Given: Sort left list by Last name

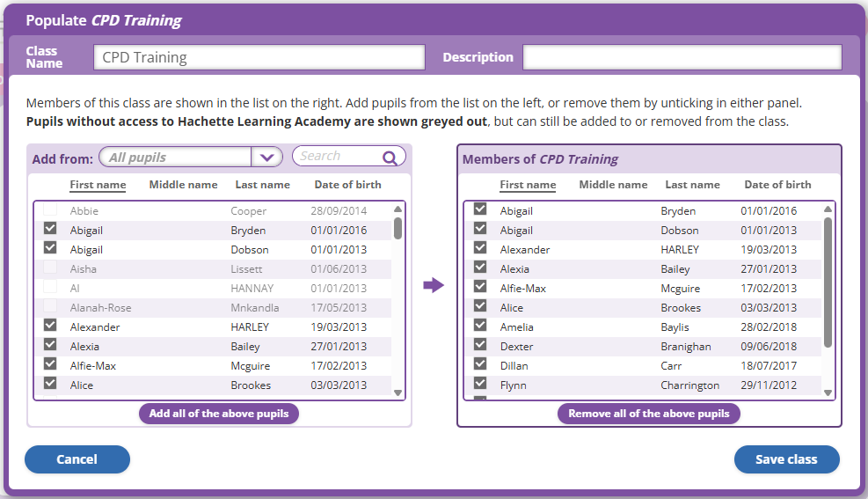Looking at the screenshot, I should coord(262,185).
